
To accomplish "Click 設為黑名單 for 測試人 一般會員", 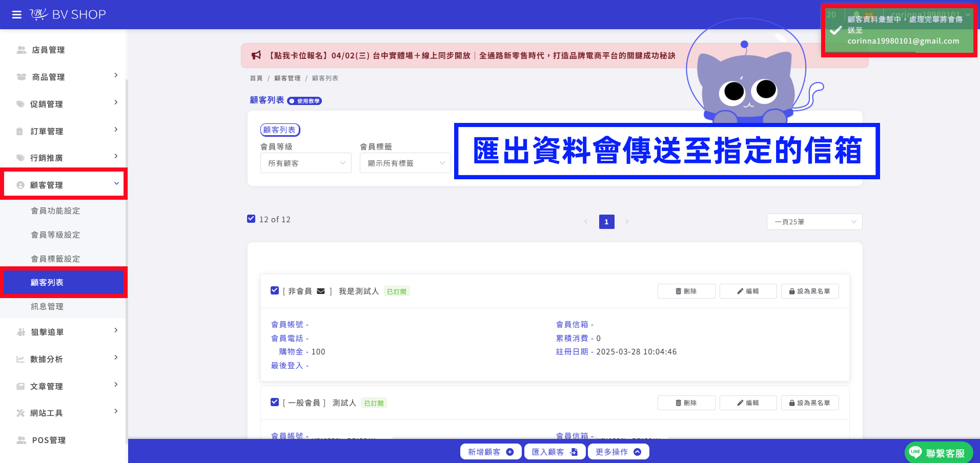I will (810, 403).
